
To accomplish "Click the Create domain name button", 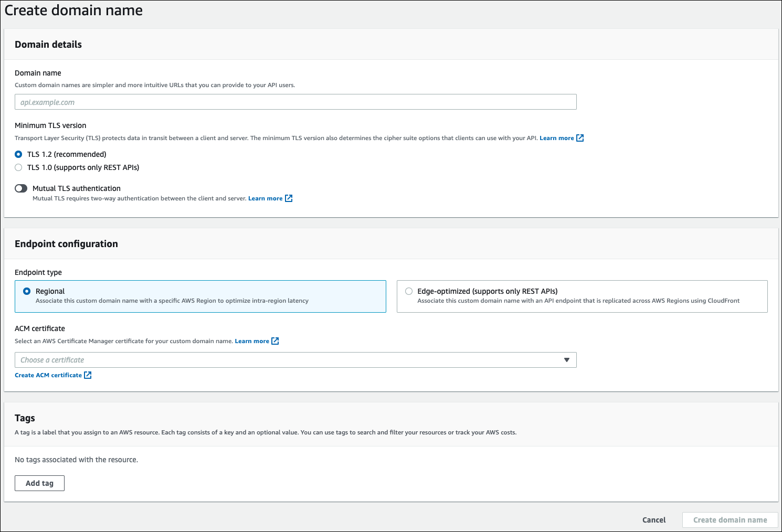I will click(x=730, y=519).
